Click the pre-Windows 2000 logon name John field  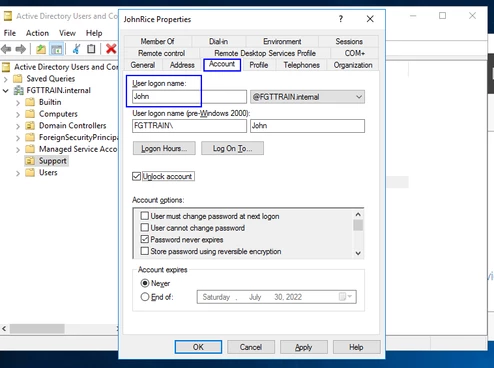pyautogui.click(x=307, y=126)
